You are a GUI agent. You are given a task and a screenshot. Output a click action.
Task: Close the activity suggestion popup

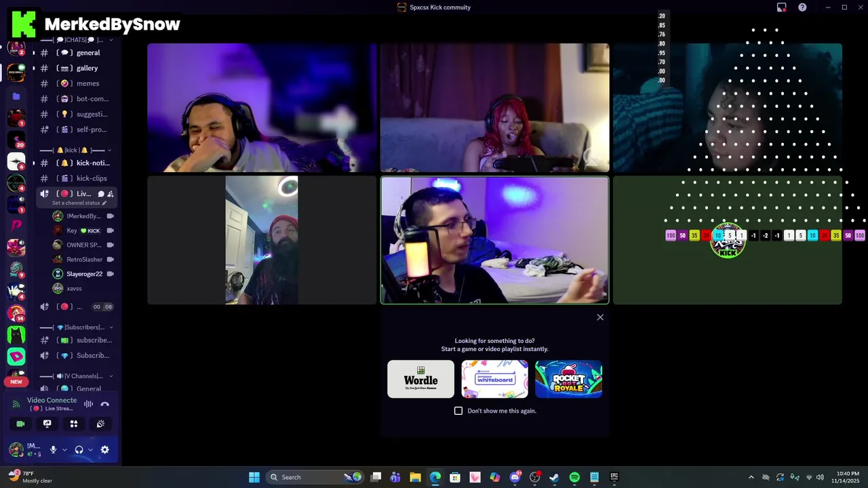[x=600, y=317]
